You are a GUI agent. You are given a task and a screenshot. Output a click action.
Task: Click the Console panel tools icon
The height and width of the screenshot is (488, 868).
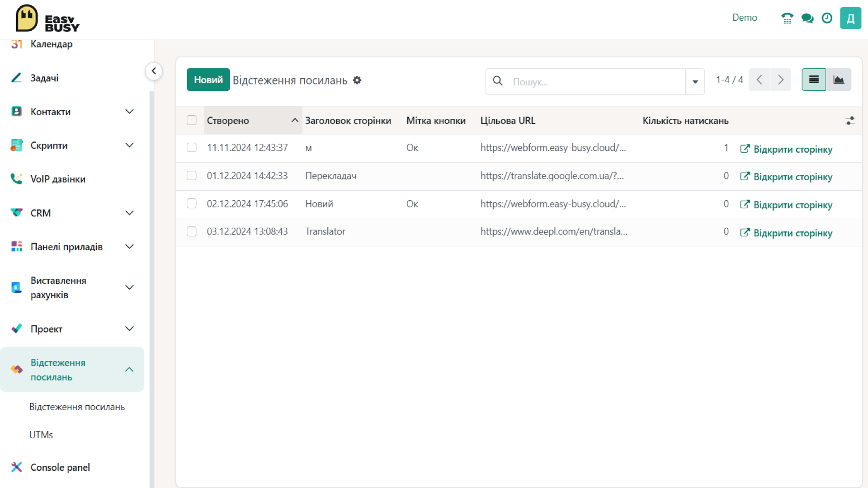point(16,467)
